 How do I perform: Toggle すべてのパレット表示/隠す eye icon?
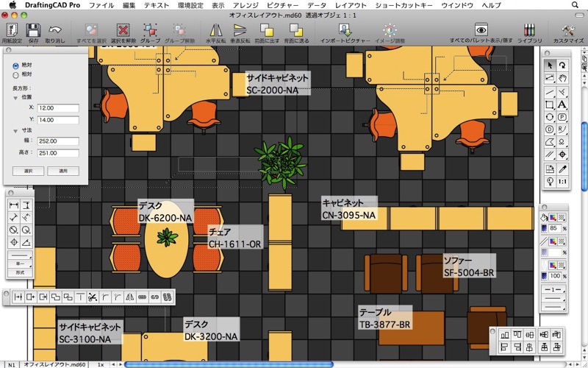click(481, 30)
